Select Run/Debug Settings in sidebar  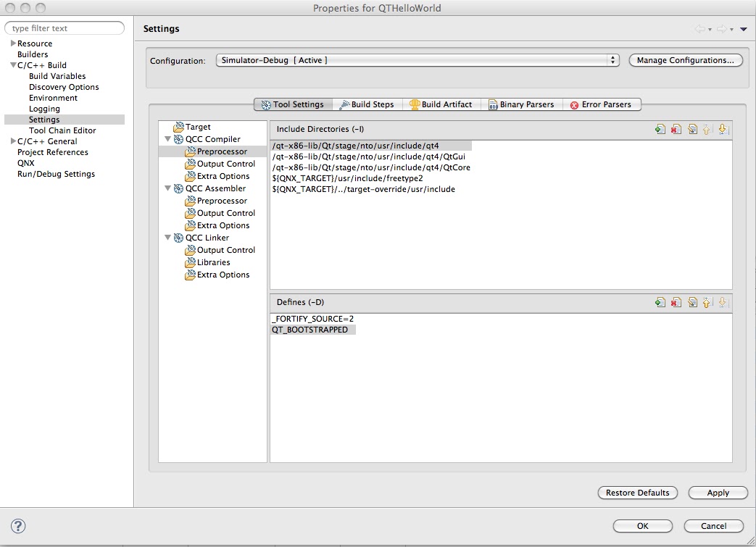[56, 174]
